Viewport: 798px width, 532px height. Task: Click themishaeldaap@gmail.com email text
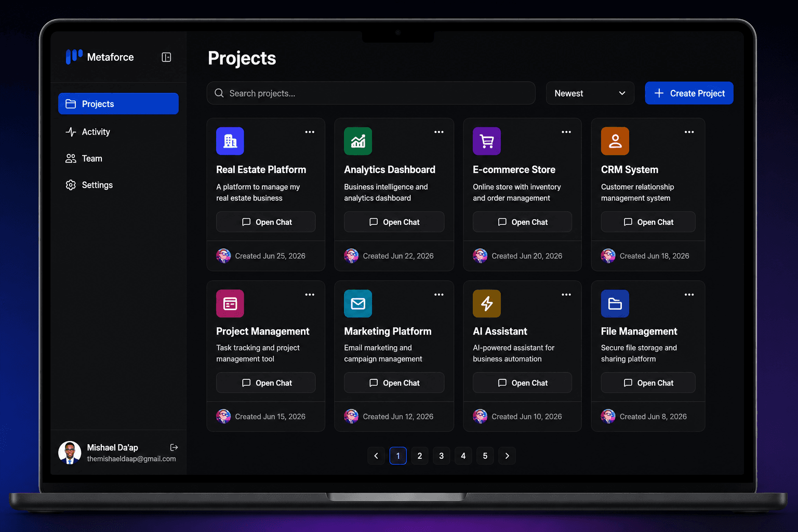(x=131, y=459)
